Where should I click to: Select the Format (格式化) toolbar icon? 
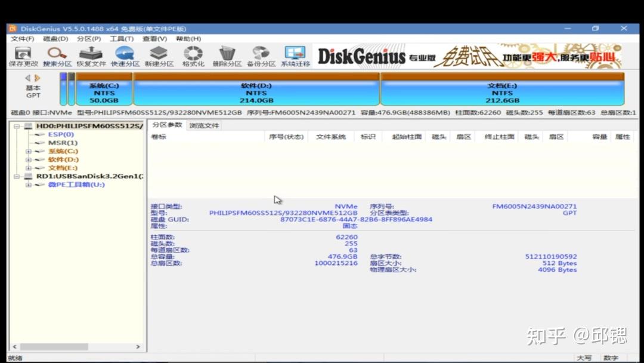coord(193,57)
